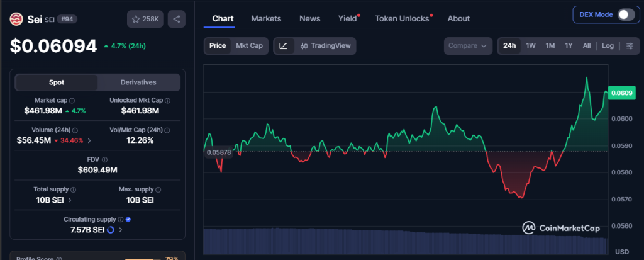Click the $461.98M market cap value
644x260 pixels.
43,111
